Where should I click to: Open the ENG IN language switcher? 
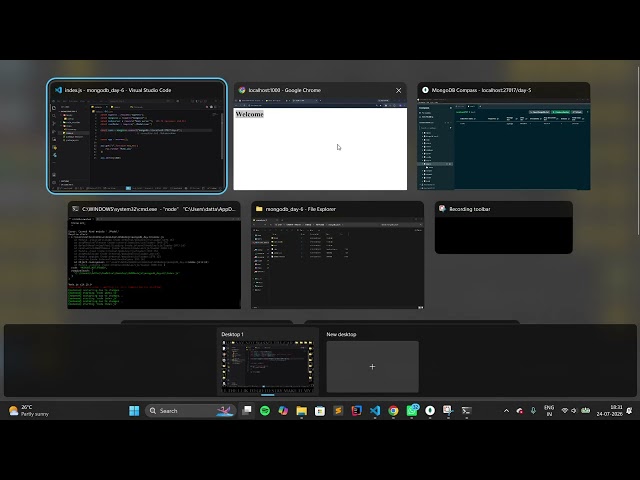[549, 411]
